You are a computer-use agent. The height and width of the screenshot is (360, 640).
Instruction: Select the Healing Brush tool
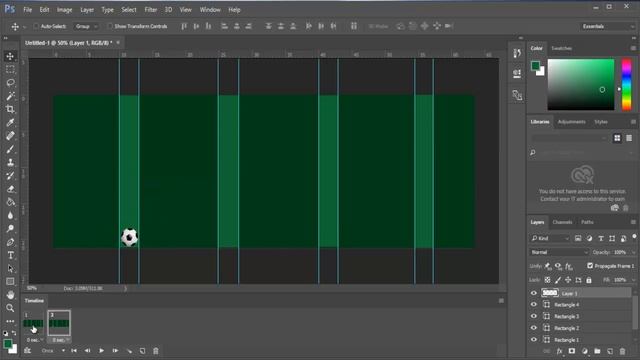point(10,136)
